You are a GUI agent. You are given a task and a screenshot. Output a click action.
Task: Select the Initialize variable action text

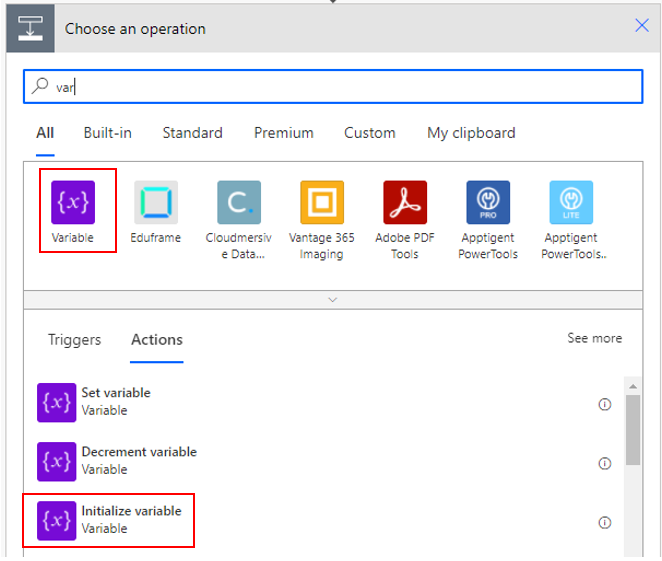tap(131, 511)
